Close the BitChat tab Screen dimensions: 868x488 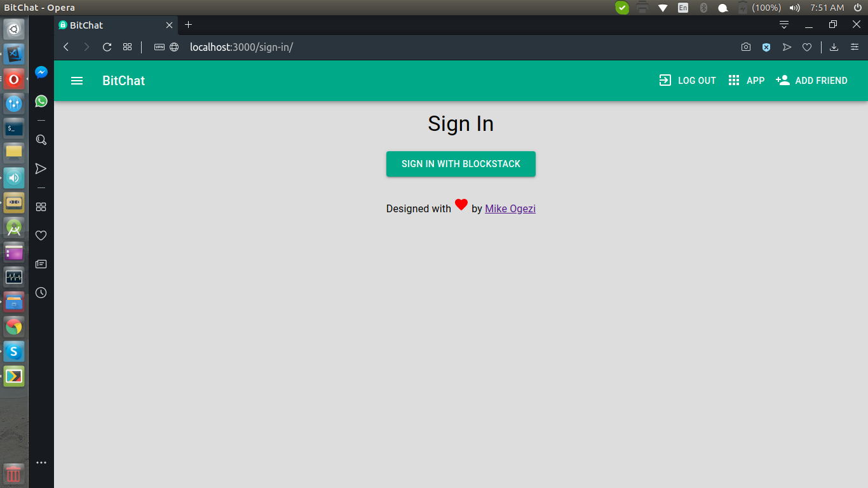point(169,25)
